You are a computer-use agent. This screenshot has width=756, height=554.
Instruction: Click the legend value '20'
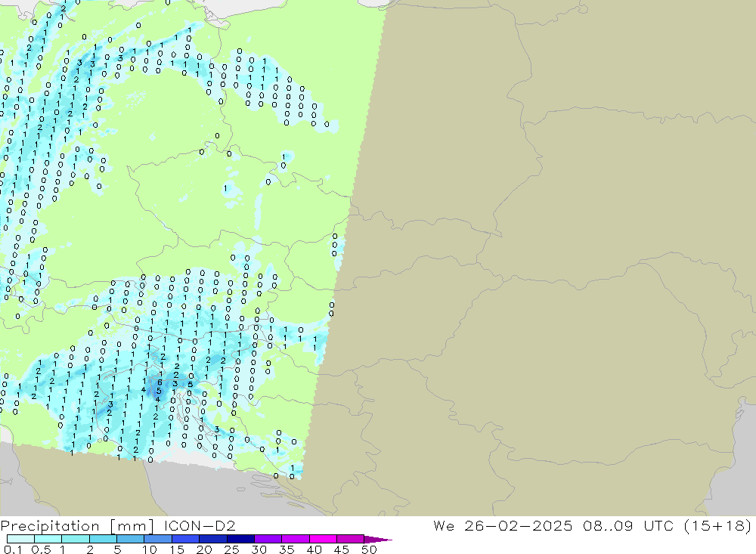point(204,549)
